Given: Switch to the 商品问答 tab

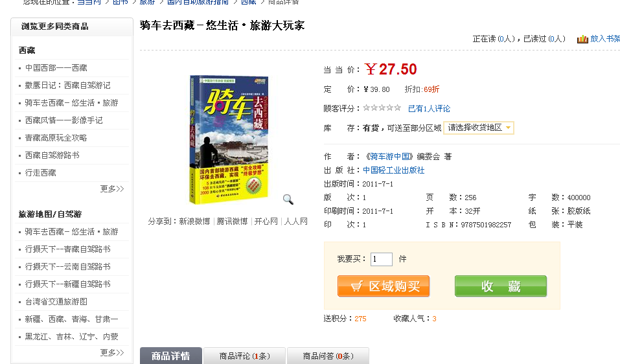Looking at the screenshot, I should [328, 356].
